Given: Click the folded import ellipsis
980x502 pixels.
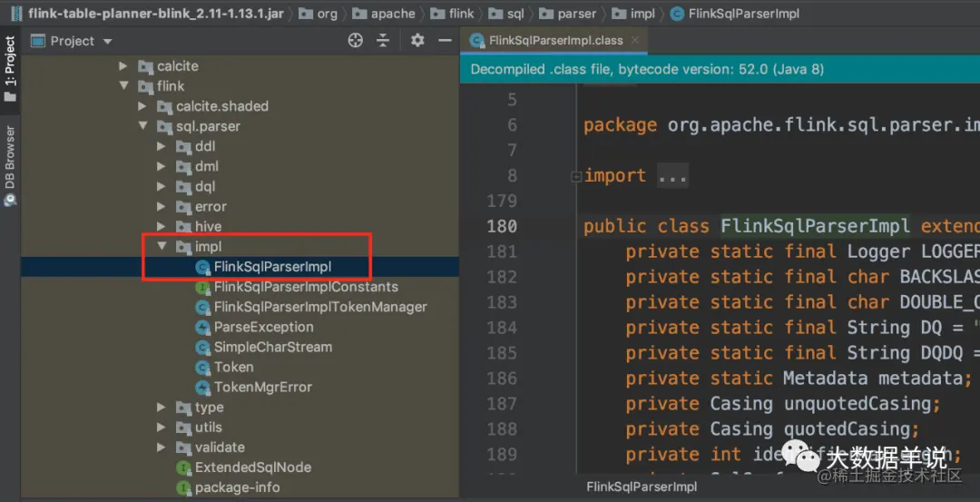Looking at the screenshot, I should click(672, 176).
